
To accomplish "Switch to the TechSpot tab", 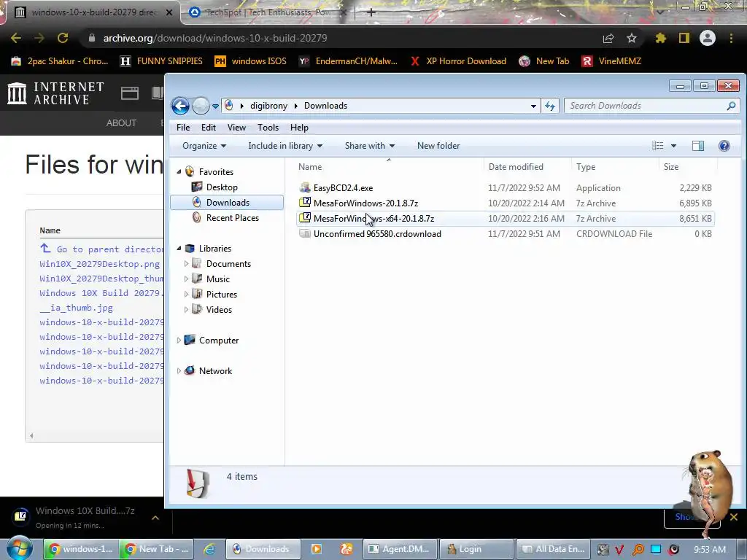I will click(266, 12).
